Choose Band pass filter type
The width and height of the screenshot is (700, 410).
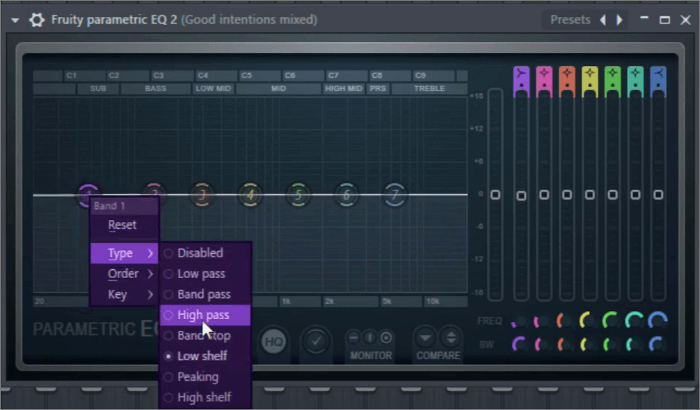coord(205,294)
